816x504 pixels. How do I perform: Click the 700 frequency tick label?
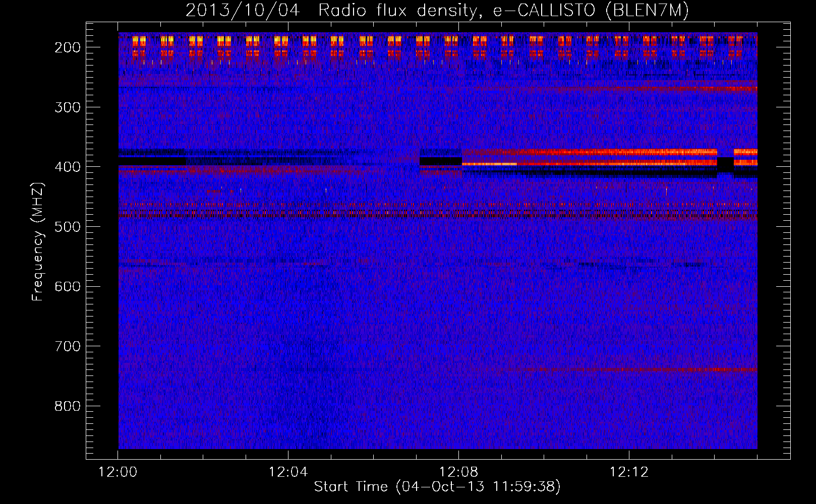[67, 346]
